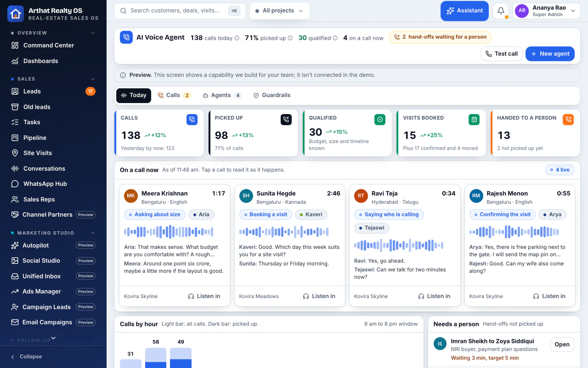Click the 58 calls hourly bar
This screenshot has width=588, height=368.
156,358
